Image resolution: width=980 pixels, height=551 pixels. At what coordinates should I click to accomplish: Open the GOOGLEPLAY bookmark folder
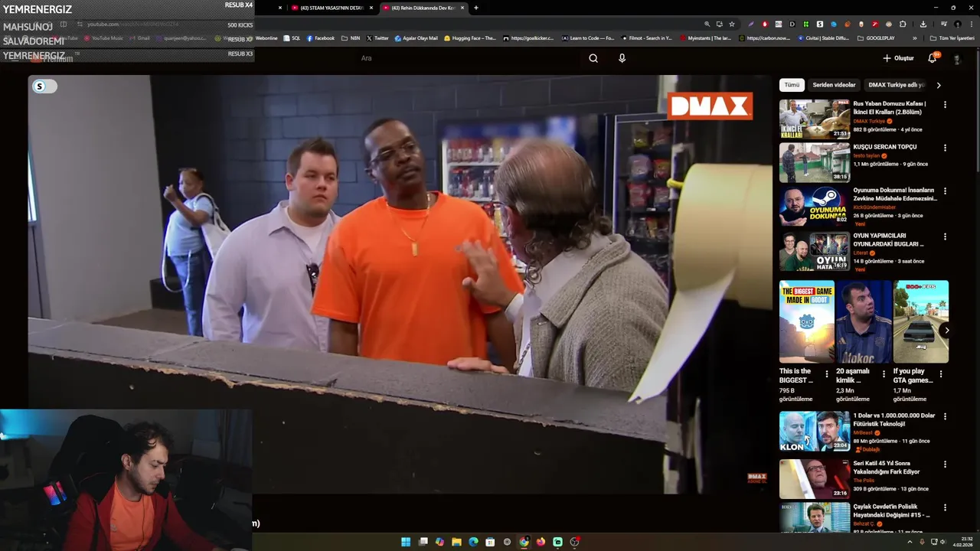click(x=876, y=38)
